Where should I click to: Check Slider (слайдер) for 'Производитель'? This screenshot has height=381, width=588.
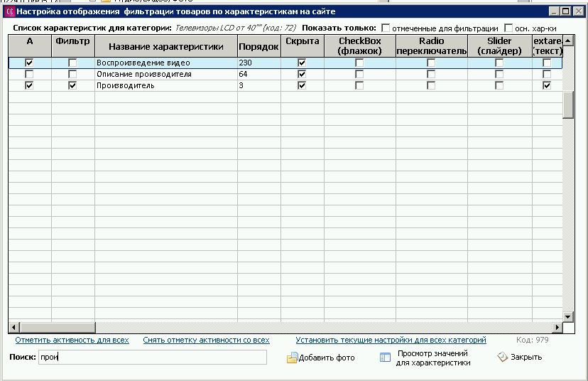(499, 85)
